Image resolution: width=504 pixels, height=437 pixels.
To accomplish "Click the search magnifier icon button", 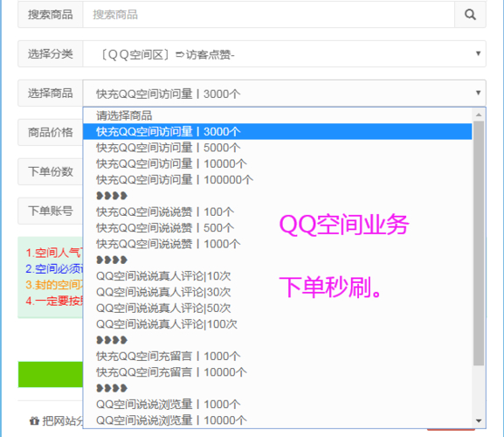I will click(470, 15).
